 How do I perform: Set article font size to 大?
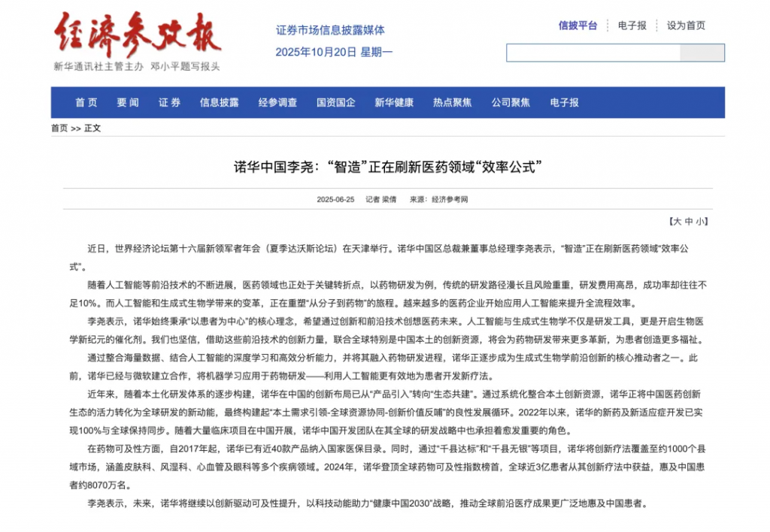(677, 222)
